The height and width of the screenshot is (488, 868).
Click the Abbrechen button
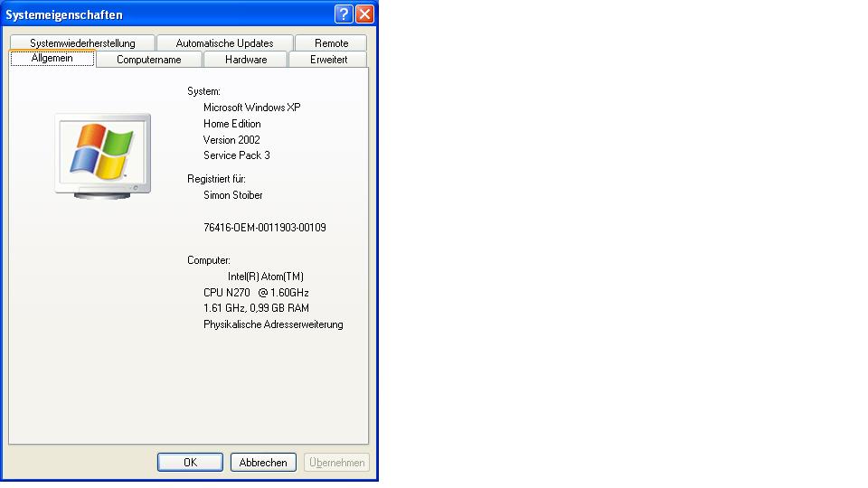point(263,462)
